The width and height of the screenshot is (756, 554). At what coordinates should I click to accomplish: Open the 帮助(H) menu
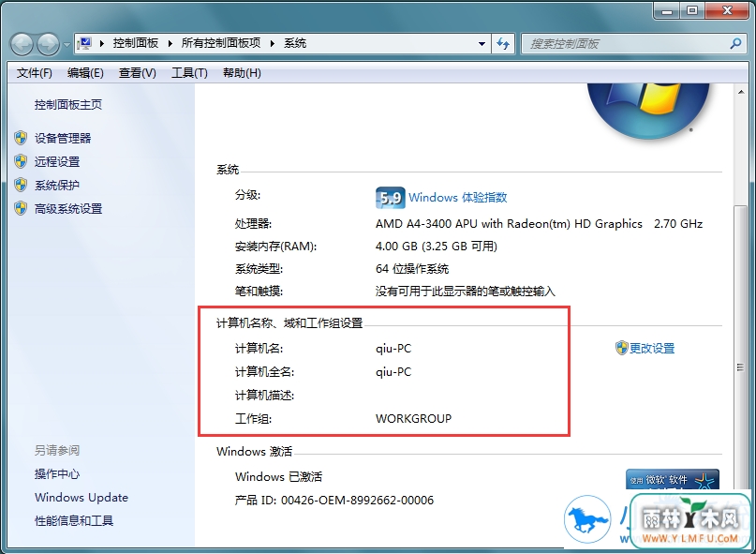click(x=242, y=73)
